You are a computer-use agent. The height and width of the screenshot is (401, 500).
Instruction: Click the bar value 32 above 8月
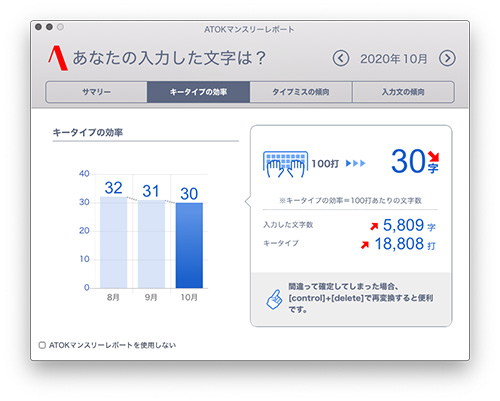pos(113,188)
